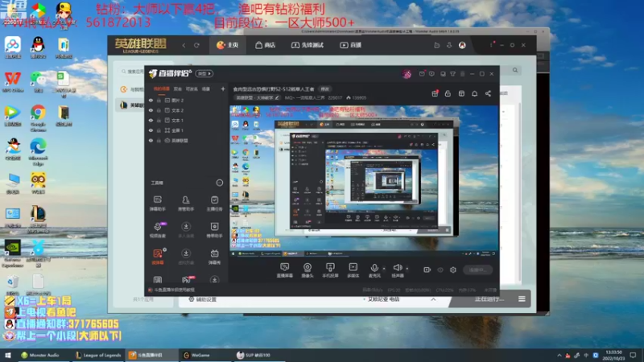The height and width of the screenshot is (362, 644).
Task: Switch to League of Legends on the taskbar
Action: pyautogui.click(x=98, y=355)
